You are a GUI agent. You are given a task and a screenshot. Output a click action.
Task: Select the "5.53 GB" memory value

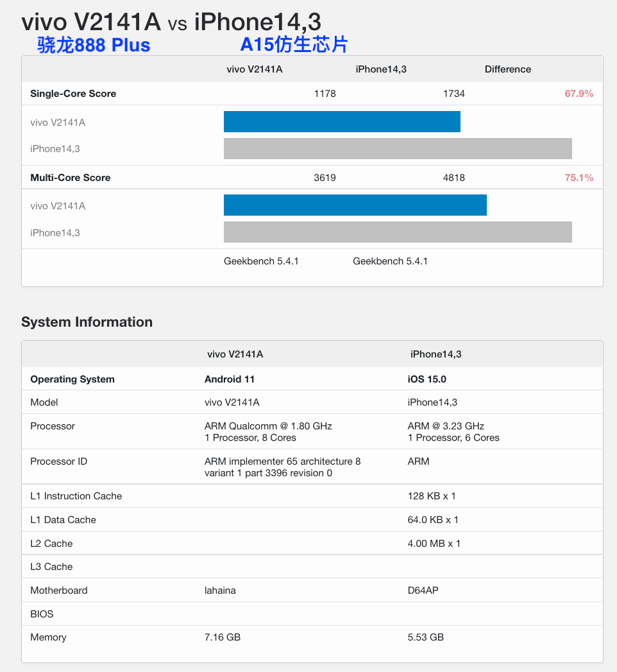(x=426, y=637)
